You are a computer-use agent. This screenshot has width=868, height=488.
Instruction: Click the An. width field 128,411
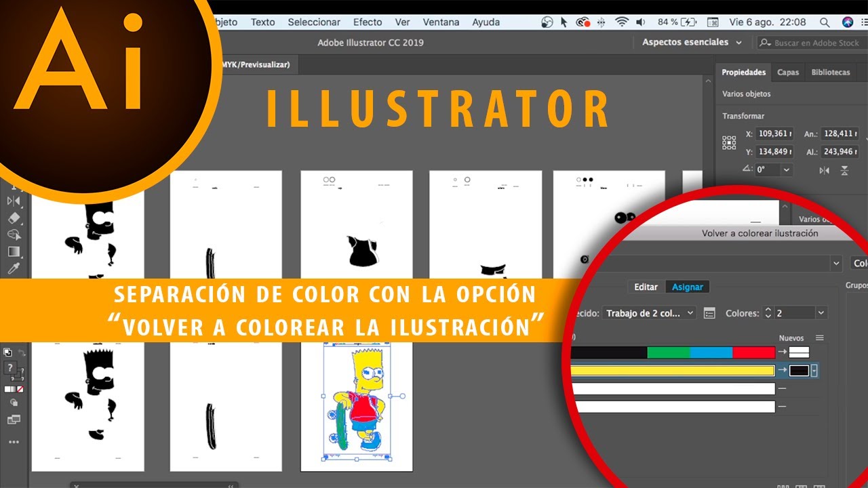pos(840,134)
